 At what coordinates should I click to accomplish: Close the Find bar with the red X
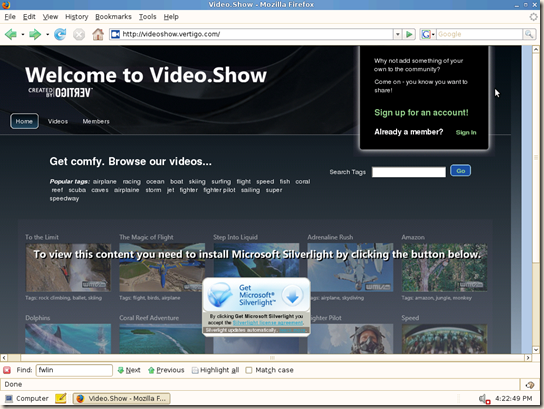click(x=7, y=370)
